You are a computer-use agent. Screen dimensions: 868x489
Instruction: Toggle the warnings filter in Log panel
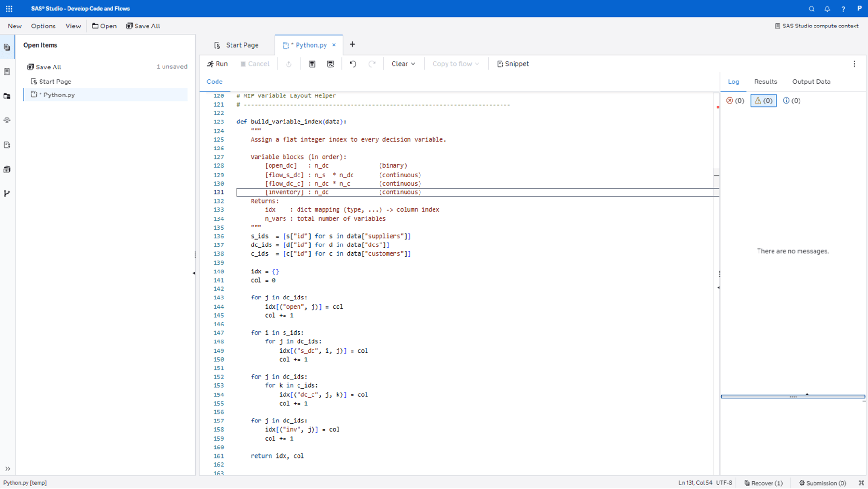(x=763, y=100)
